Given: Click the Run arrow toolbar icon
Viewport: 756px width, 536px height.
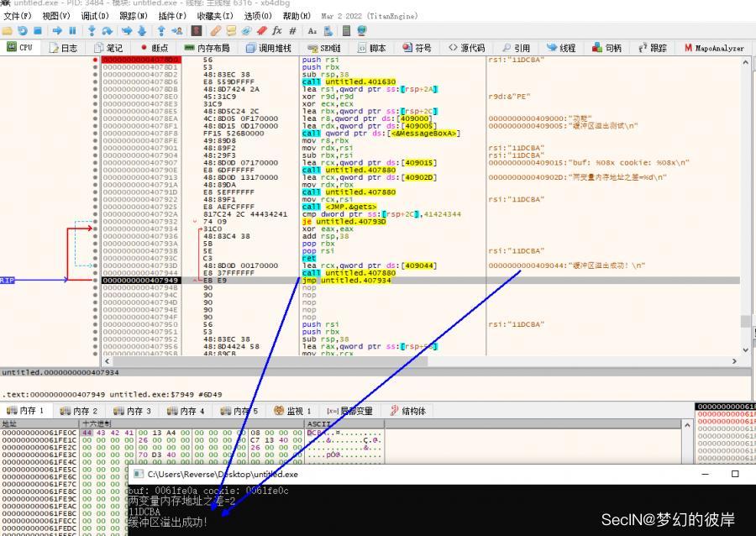Looking at the screenshot, I should pyautogui.click(x=57, y=31).
